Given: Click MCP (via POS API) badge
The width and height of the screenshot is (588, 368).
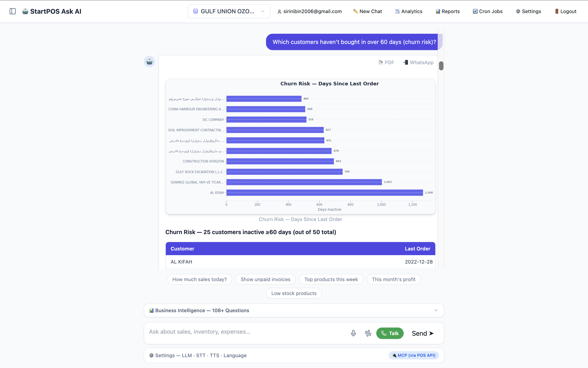Looking at the screenshot, I should coord(414,355).
